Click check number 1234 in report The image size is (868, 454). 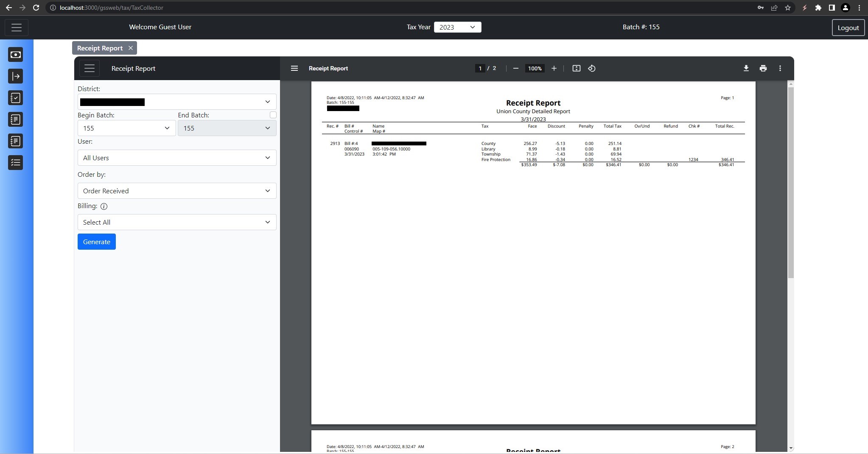coord(693,160)
